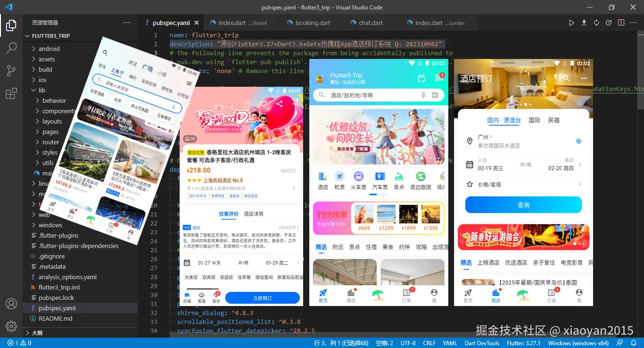Image resolution: width=644 pixels, height=348 pixels.
Task: Open the Manage settings gear
Action: (x=11, y=325)
